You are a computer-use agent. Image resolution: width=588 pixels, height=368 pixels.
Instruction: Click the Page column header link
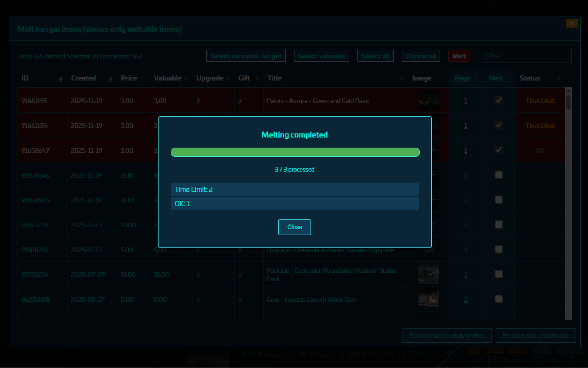pos(463,78)
